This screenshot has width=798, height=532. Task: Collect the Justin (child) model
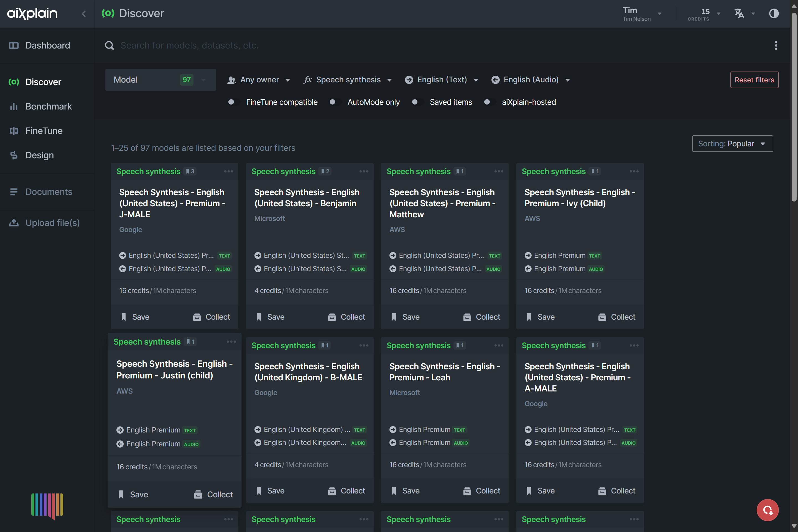point(213,494)
